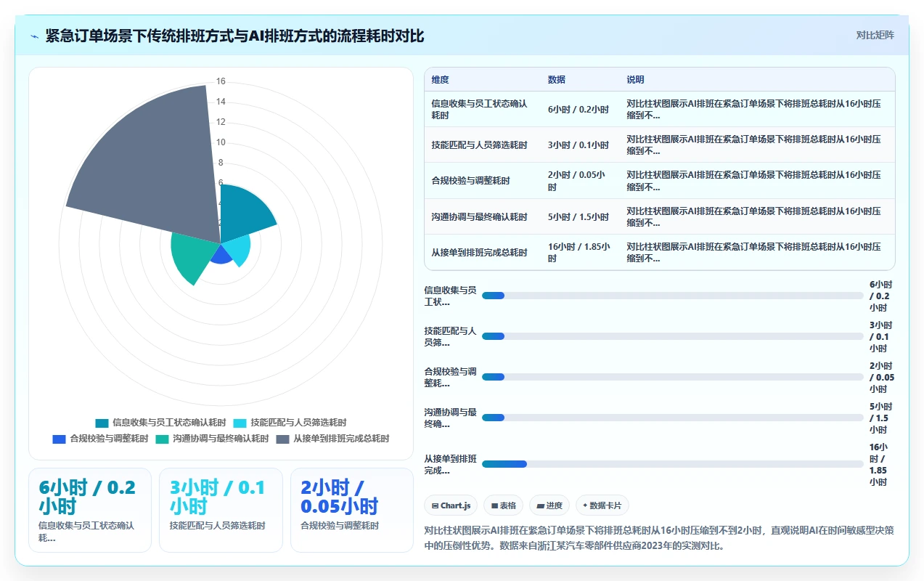Click table value 5小时 / 1.5小时
This screenshot has height=581, width=924.
pos(578,217)
